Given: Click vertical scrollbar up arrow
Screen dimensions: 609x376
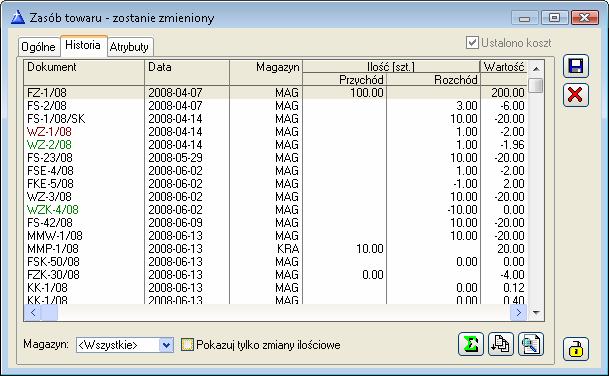Looking at the screenshot, I should pos(536,69).
